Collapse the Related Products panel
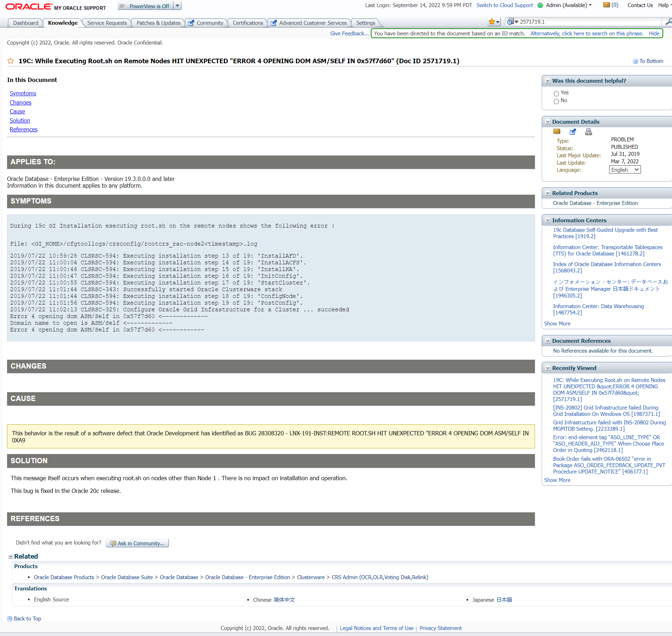Image resolution: width=672 pixels, height=636 pixels. pos(548,193)
